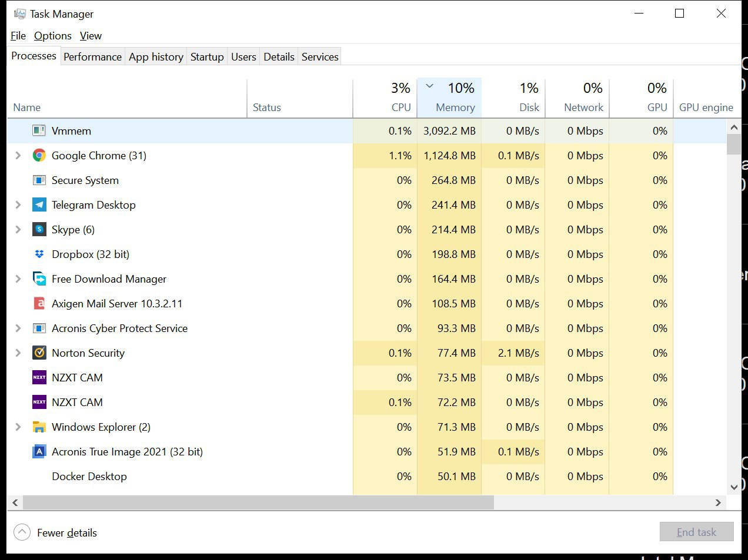Click the Memory column sort arrow
The image size is (748, 560).
pos(430,86)
